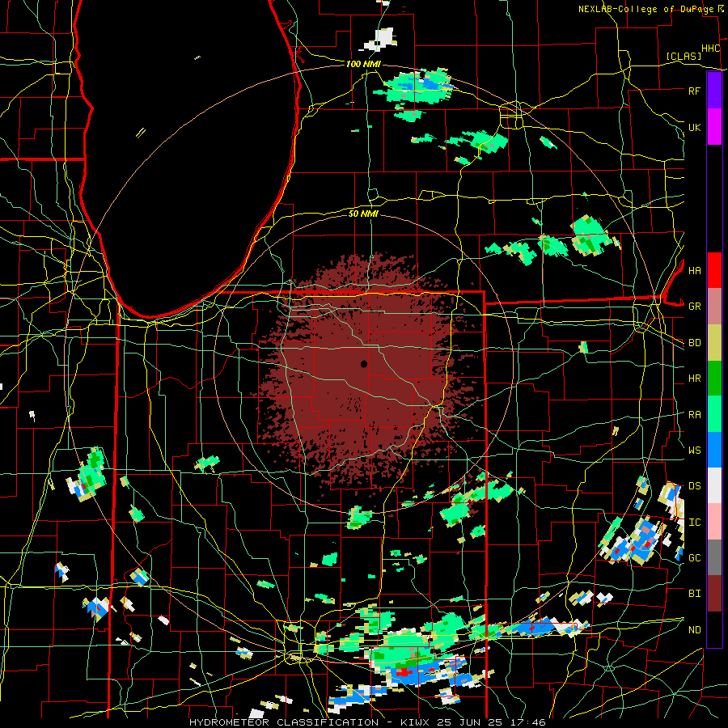Click the HR legend label

point(694,379)
